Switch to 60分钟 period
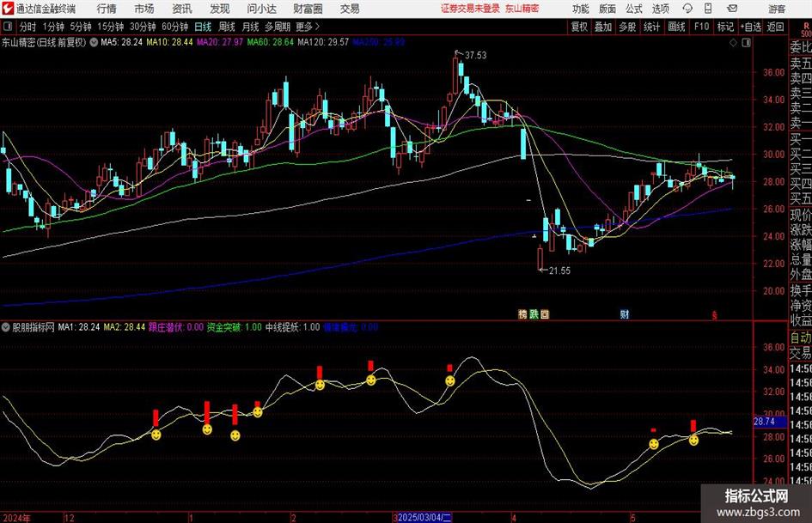The width and height of the screenshot is (812, 523). coord(175,27)
